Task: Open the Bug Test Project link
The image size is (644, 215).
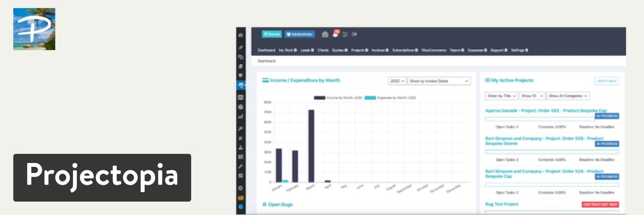Action: (501, 204)
